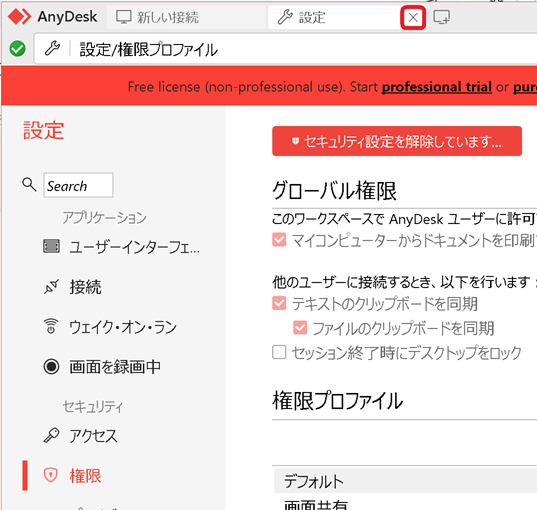The width and height of the screenshot is (537, 510).
Task: Open the 新しい接続 tab
Action: [x=187, y=17]
